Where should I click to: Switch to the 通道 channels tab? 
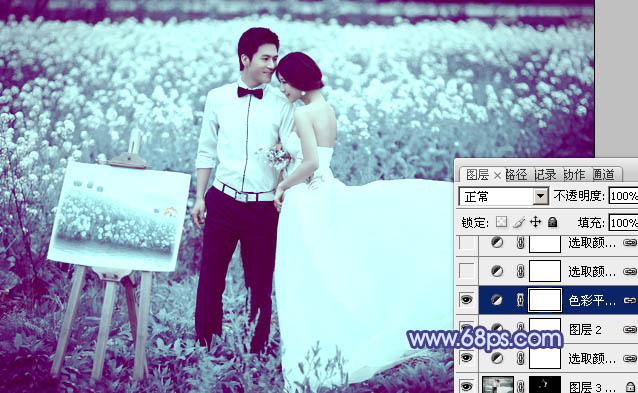pos(604,175)
